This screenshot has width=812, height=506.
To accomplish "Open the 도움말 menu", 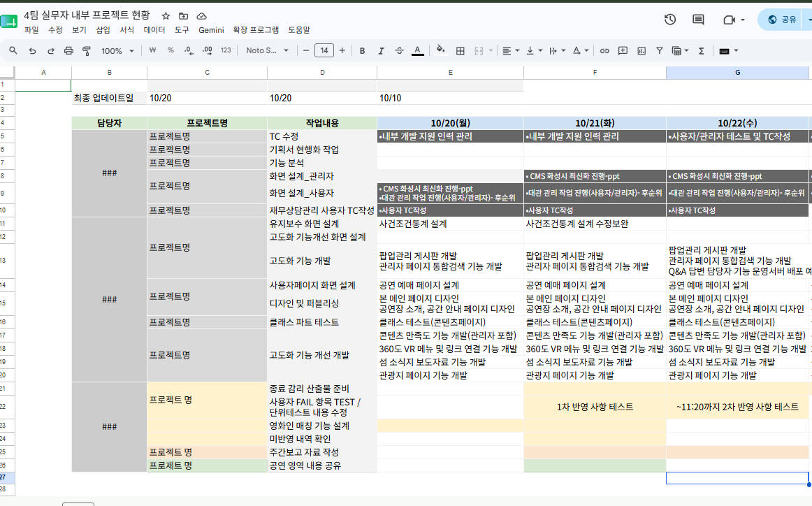I will point(299,30).
